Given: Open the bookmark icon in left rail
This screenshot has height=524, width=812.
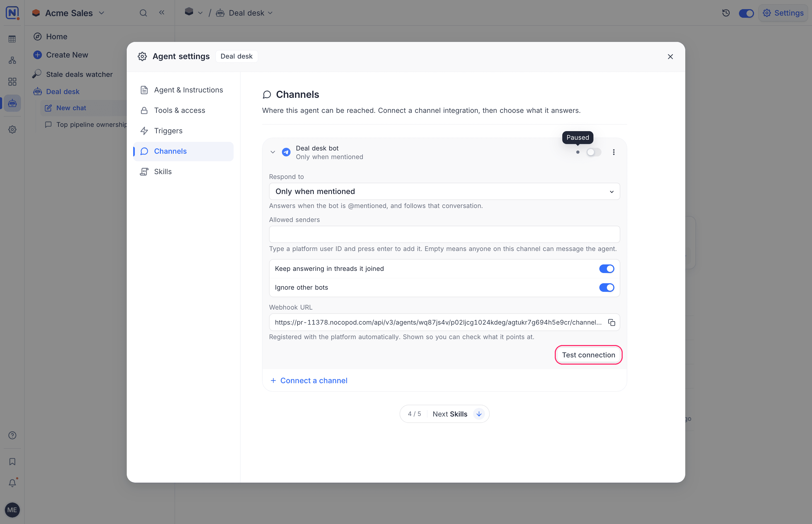Looking at the screenshot, I should [x=12, y=461].
